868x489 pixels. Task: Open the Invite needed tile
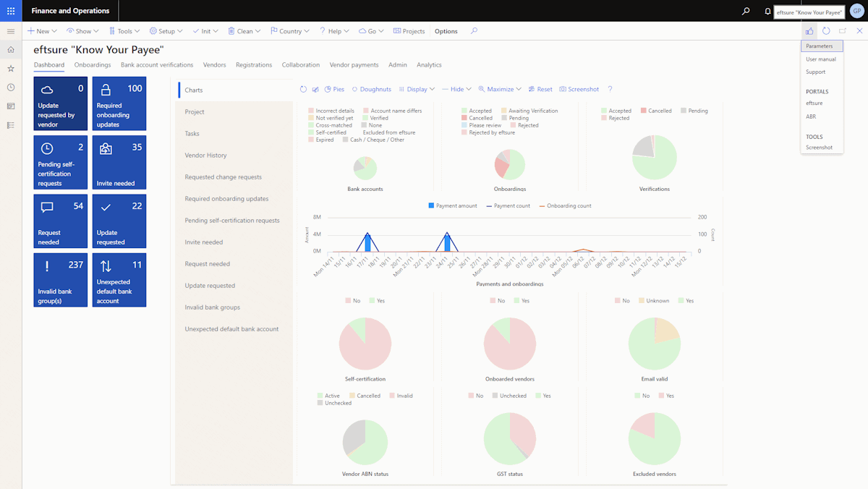point(119,163)
